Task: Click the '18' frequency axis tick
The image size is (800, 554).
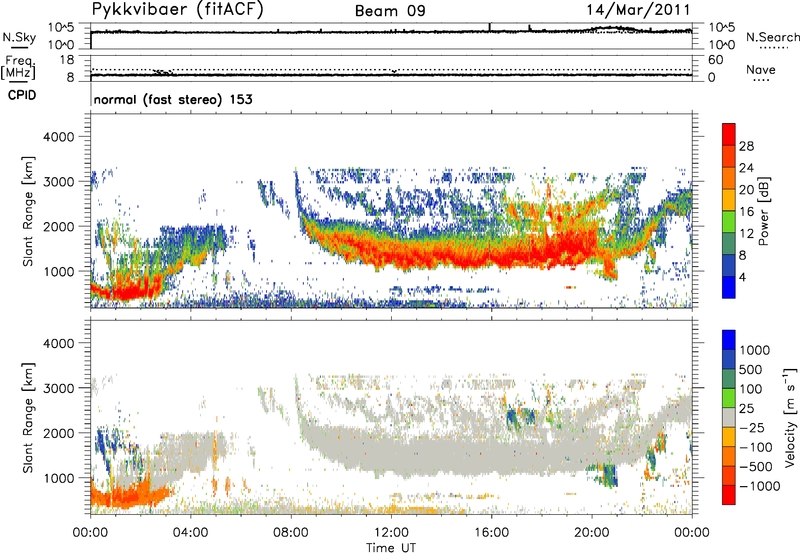Action: click(x=67, y=60)
